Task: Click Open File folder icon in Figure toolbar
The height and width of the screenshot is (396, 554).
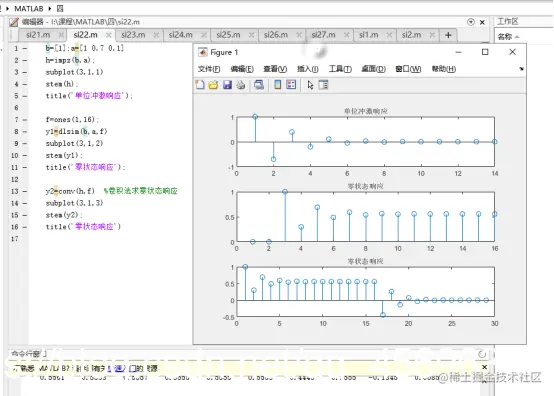Action: [213, 85]
